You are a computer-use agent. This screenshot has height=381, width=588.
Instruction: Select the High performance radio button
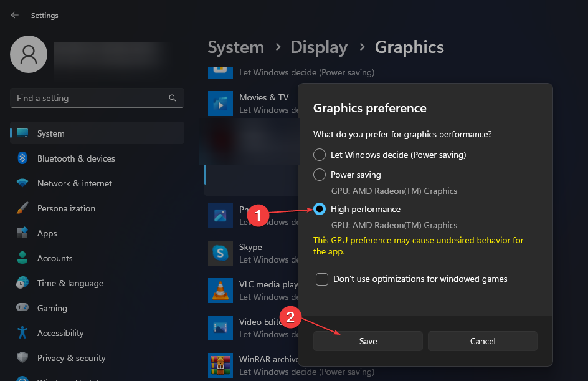(320, 209)
